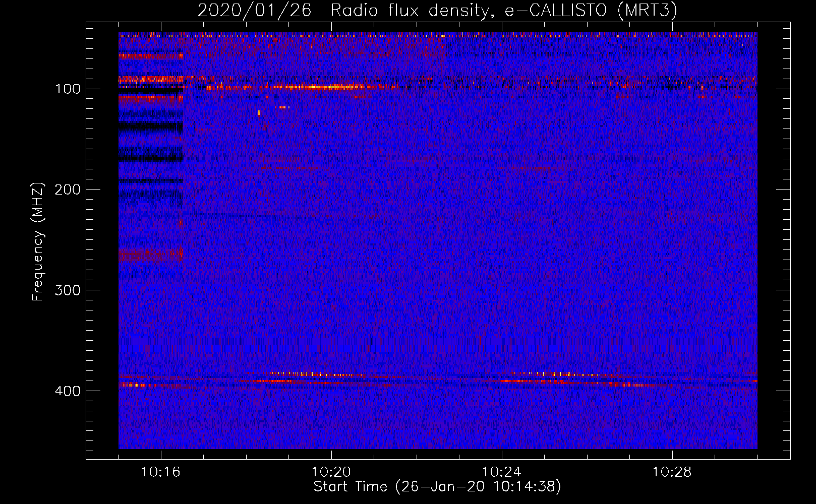Screen dimensions: 816x504
Task: Click the 'Start Time (26-Jan-20 10:14:38)' label
Action: (437, 487)
